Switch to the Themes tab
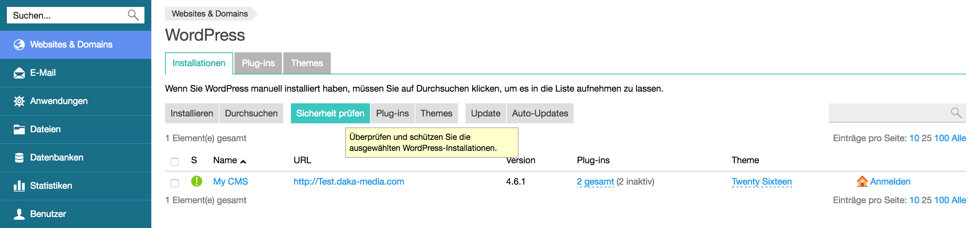This screenshot has width=980, height=228. (307, 63)
